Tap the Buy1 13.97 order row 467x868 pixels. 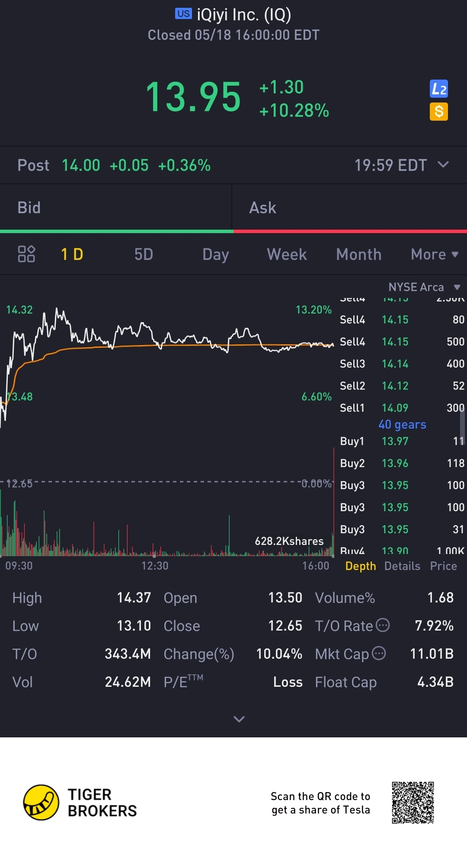(x=402, y=441)
